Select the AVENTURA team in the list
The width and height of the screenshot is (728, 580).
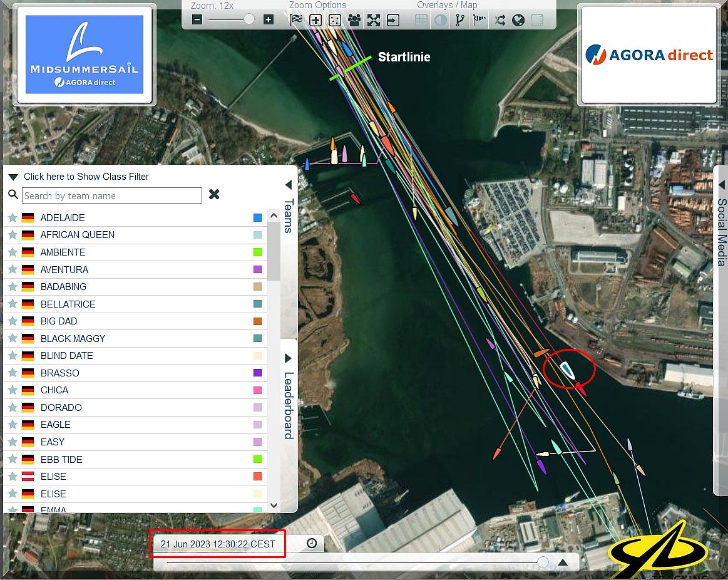point(64,270)
